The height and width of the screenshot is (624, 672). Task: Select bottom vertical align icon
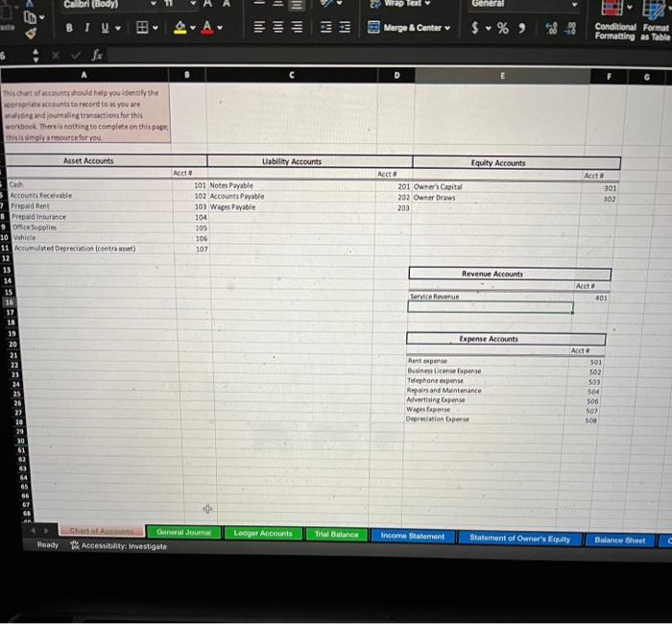(297, 4)
